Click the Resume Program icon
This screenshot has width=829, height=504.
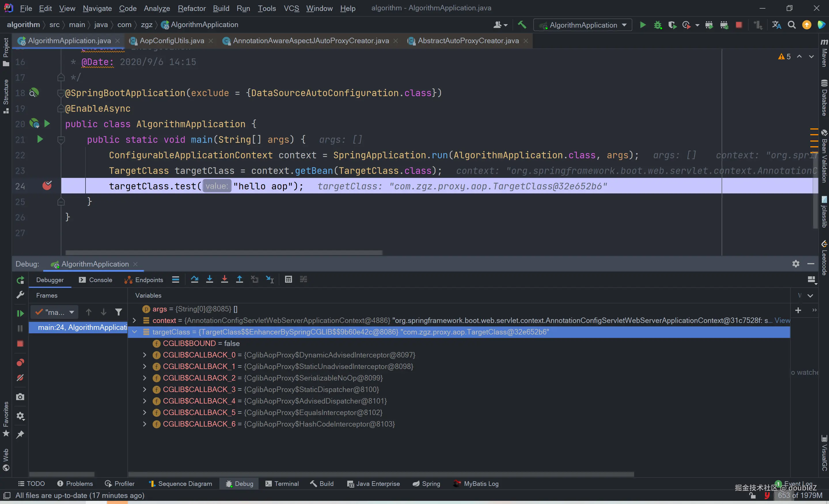tap(20, 313)
